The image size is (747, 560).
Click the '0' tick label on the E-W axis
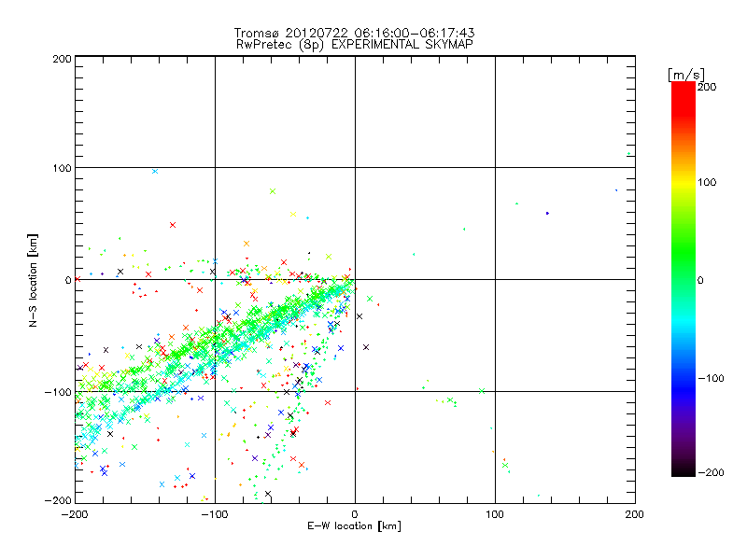pyautogui.click(x=355, y=514)
